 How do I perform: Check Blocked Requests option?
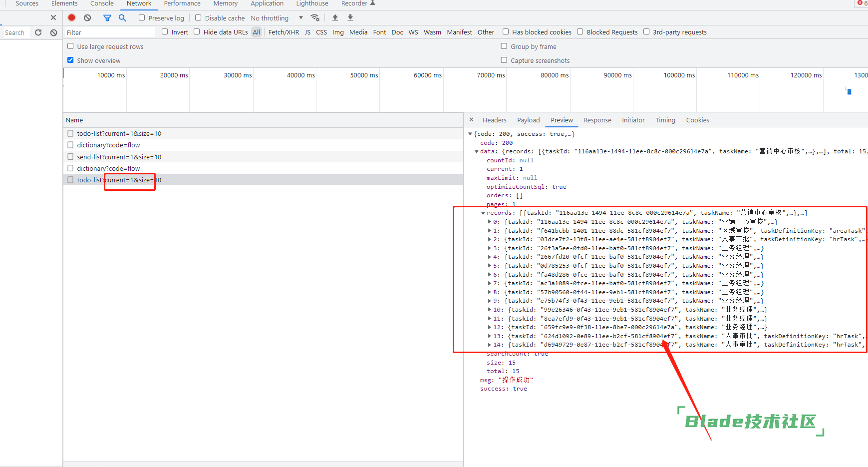point(580,31)
